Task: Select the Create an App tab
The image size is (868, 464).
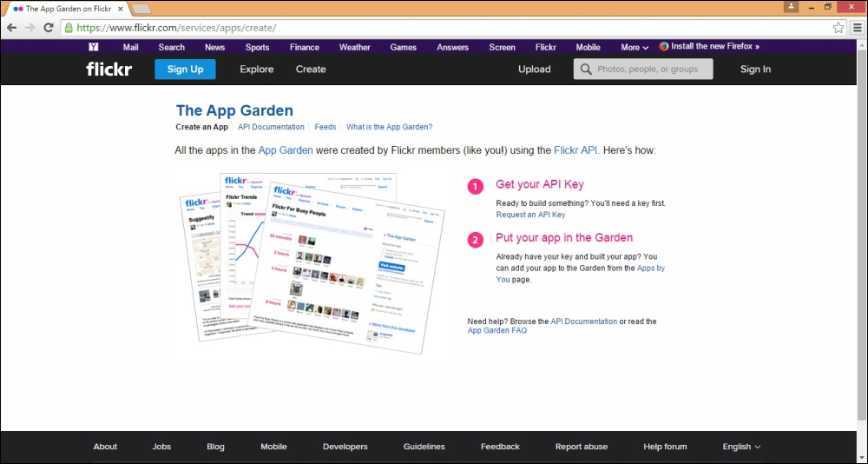Action: (x=201, y=127)
